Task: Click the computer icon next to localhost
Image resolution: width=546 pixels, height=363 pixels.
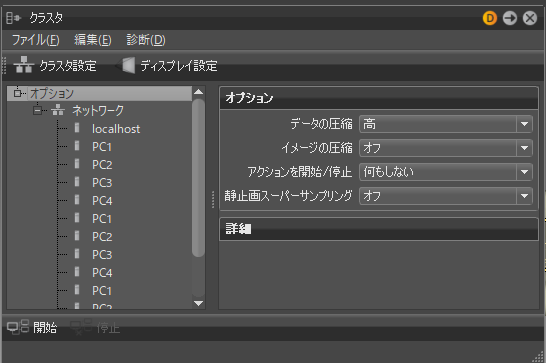Action: pyautogui.click(x=77, y=128)
